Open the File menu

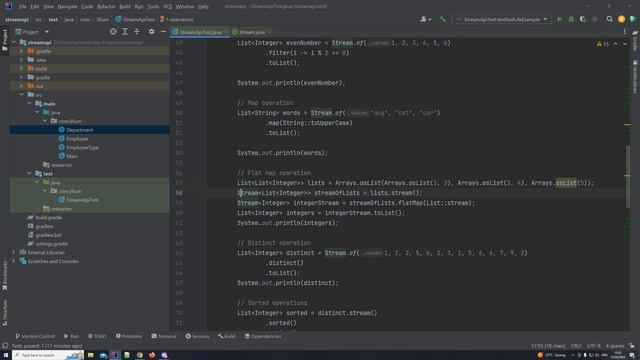click(22, 7)
